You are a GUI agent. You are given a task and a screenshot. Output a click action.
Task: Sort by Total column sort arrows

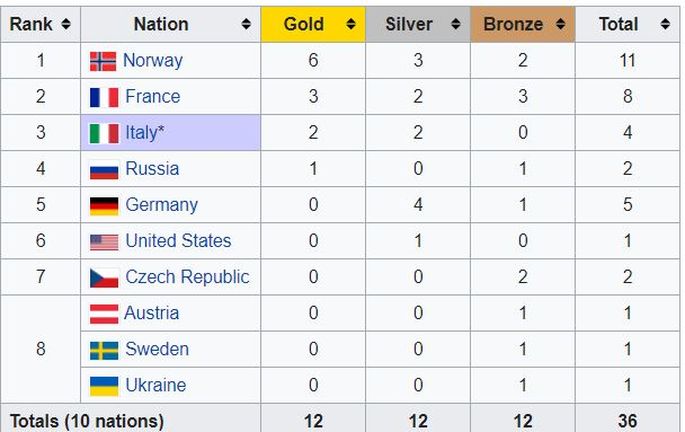point(665,24)
